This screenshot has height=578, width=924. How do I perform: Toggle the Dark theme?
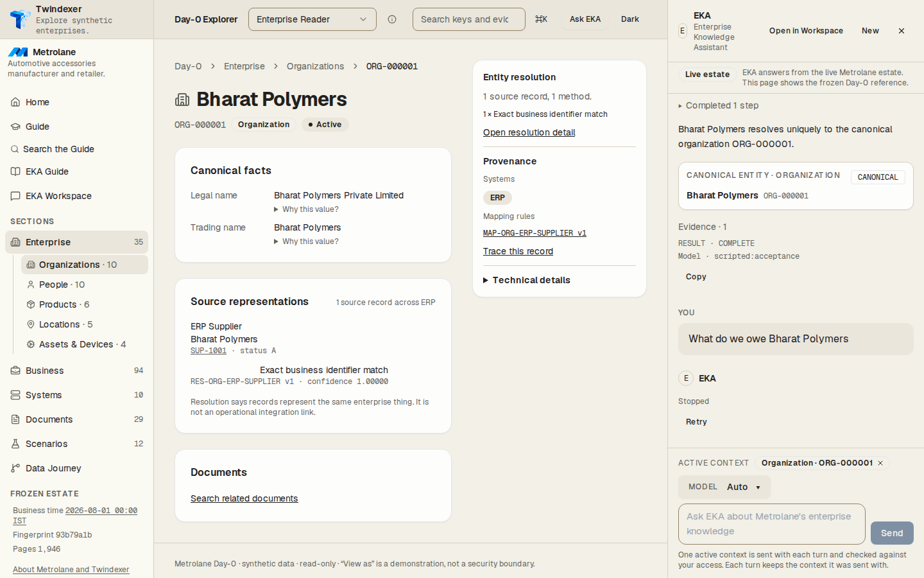click(630, 19)
